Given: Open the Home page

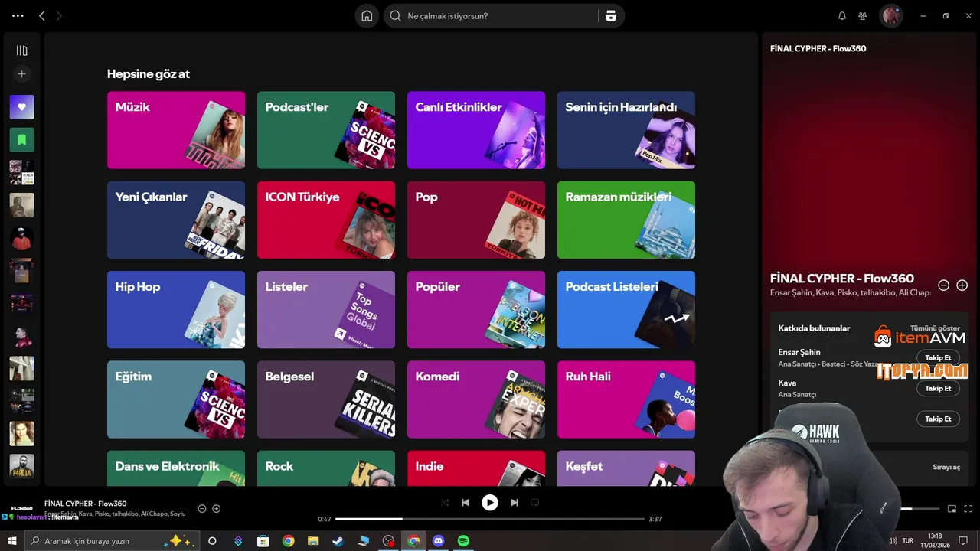Looking at the screenshot, I should pos(367,16).
